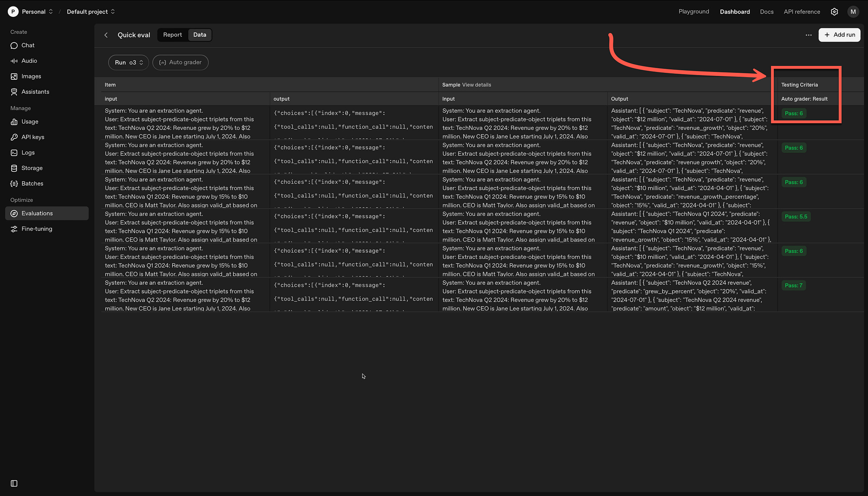Go back with the left arrow

pyautogui.click(x=106, y=35)
